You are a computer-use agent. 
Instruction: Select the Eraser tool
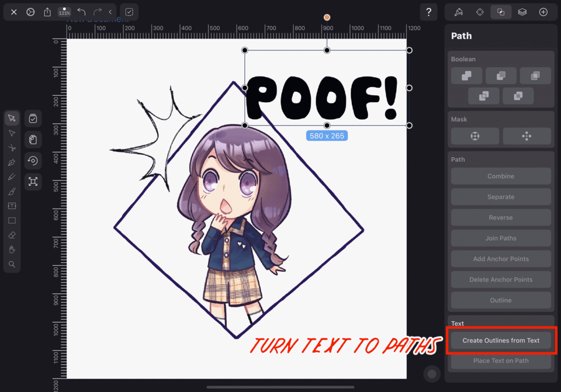coord(12,235)
